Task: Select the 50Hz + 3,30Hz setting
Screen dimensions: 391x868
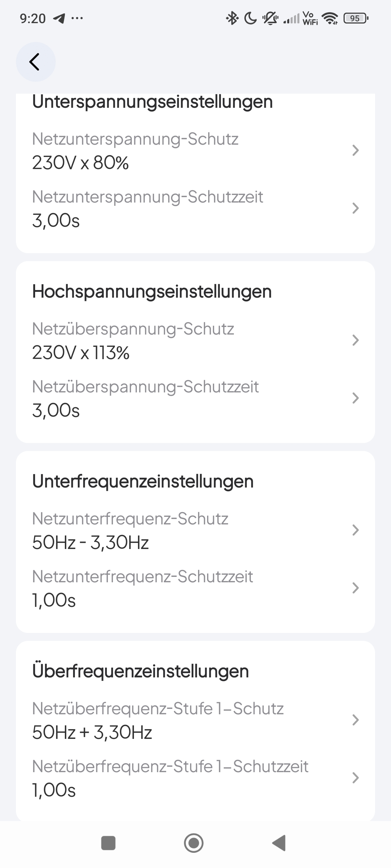Action: [92, 732]
